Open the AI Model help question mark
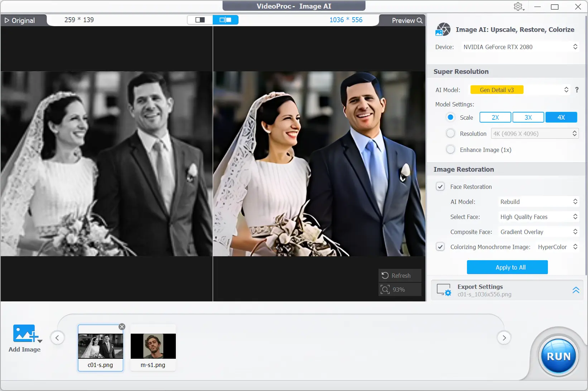 pos(577,90)
